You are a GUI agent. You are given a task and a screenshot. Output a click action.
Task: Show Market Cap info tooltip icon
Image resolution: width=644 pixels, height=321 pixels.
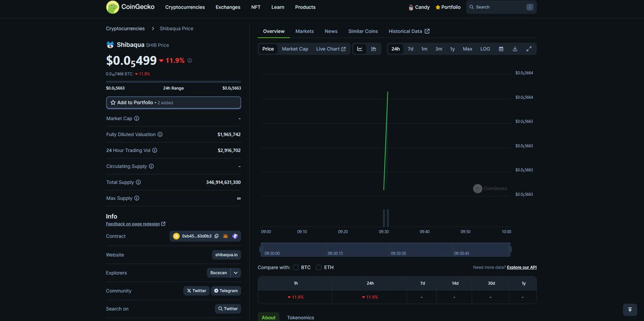[x=137, y=118]
